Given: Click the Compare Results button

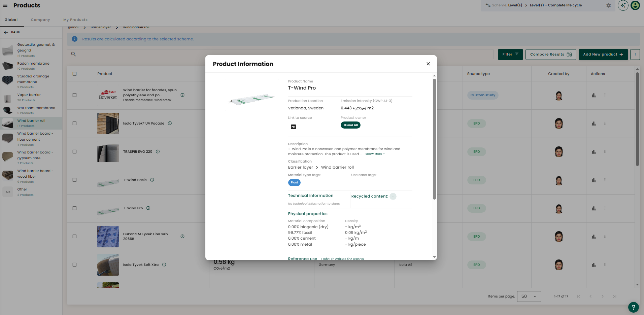Looking at the screenshot, I should tap(551, 55).
